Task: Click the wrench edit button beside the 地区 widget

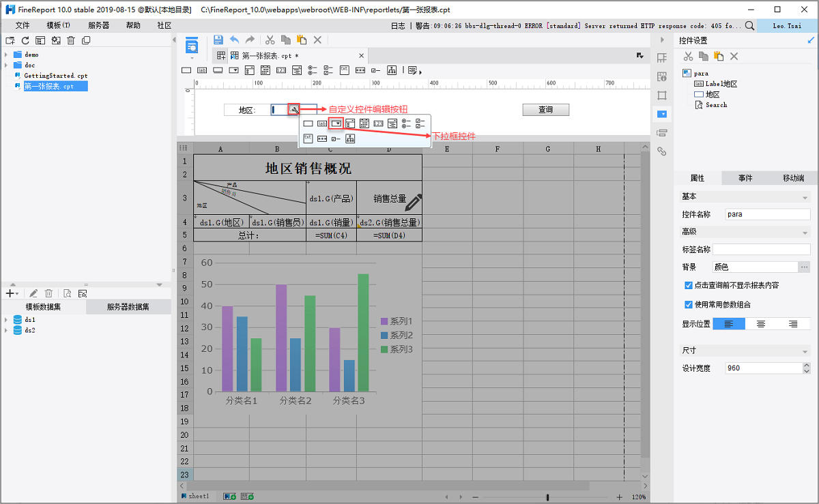Action: tap(293, 109)
